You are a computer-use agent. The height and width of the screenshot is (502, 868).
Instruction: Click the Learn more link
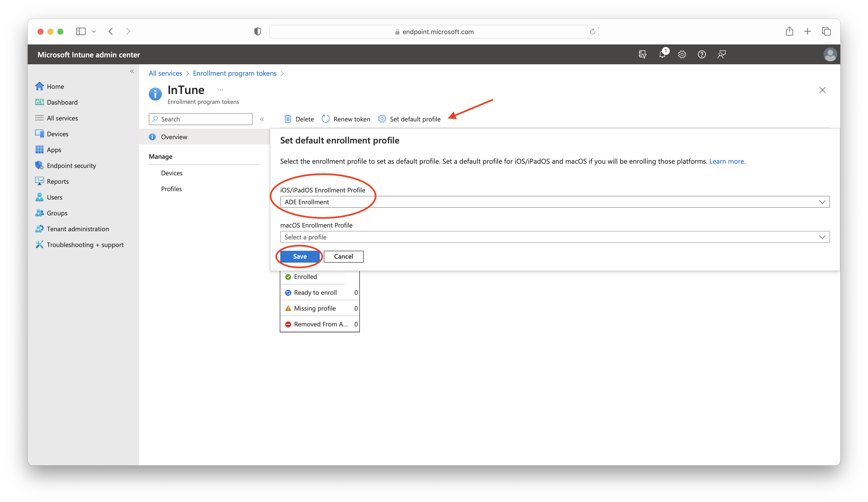pos(727,161)
